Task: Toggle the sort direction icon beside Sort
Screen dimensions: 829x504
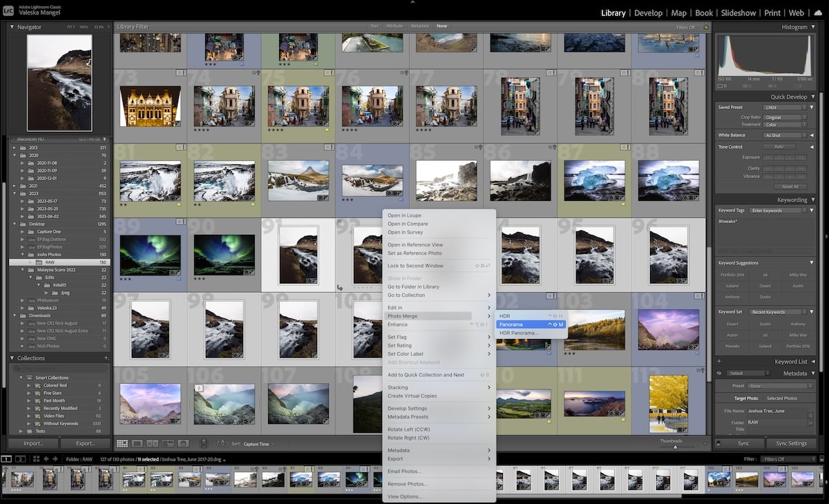Action: [x=222, y=444]
